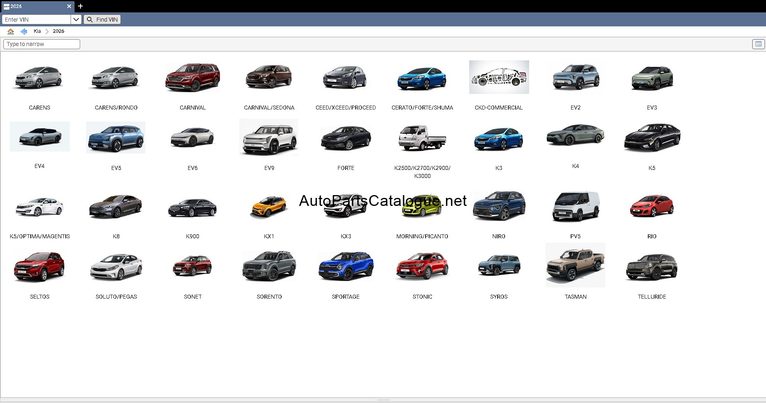This screenshot has height=403, width=766.
Task: Open the K2500/K2700 truck model
Action: [x=422, y=138]
